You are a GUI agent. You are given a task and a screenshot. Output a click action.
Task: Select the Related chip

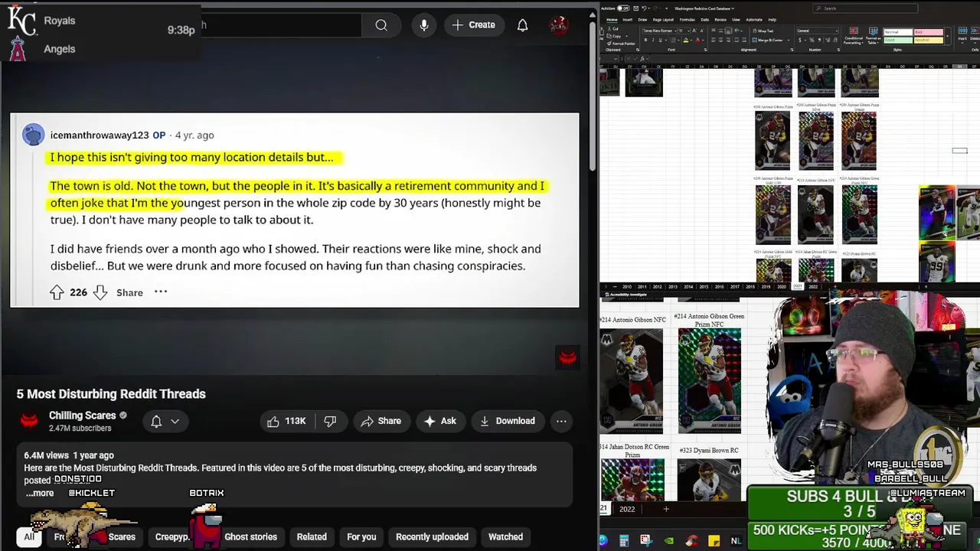pyautogui.click(x=312, y=536)
